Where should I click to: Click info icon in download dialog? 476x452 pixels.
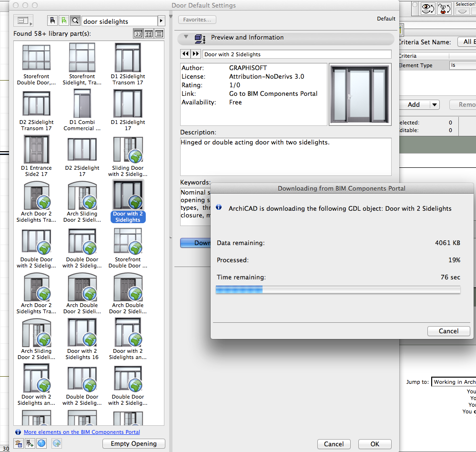219,207
